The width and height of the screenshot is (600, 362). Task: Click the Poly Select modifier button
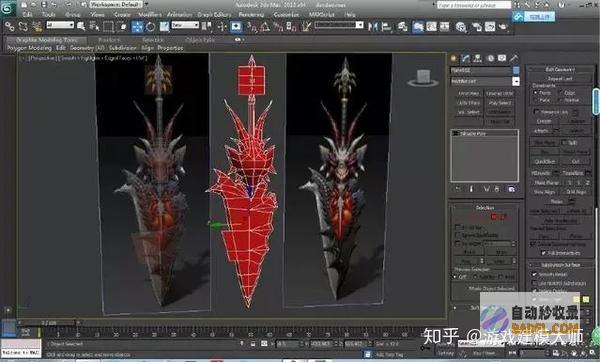[x=500, y=103]
